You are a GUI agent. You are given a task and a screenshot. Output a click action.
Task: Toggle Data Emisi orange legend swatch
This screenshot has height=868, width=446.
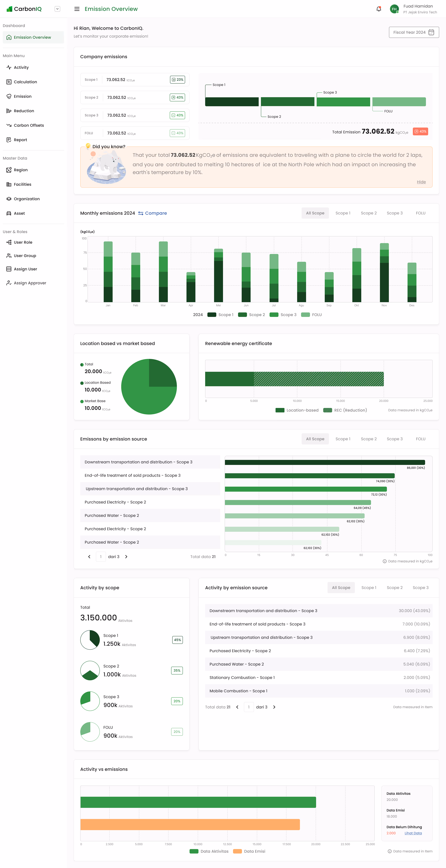click(237, 851)
